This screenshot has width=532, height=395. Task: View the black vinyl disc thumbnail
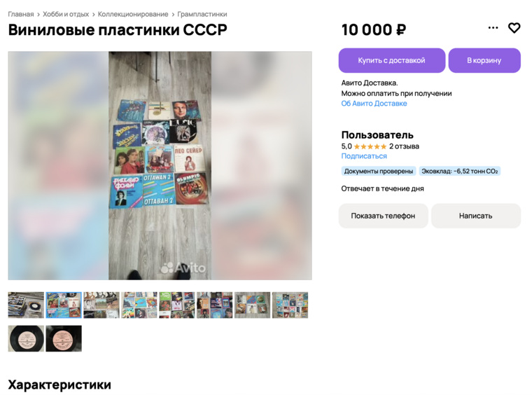point(26,339)
